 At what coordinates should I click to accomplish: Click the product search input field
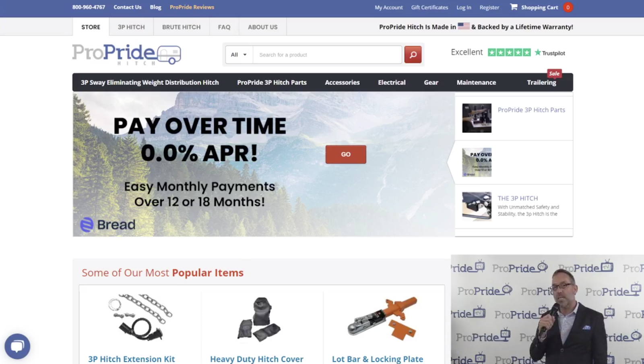click(327, 55)
